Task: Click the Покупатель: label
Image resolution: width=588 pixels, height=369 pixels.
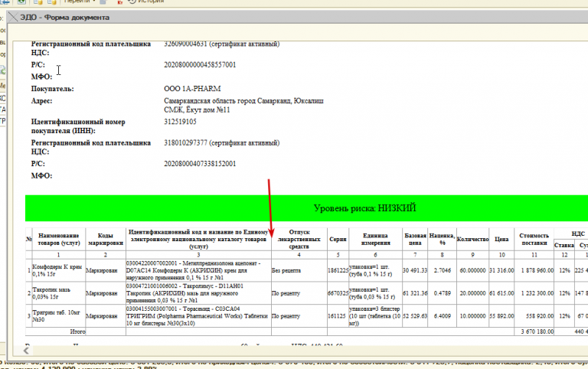Action: pos(52,89)
